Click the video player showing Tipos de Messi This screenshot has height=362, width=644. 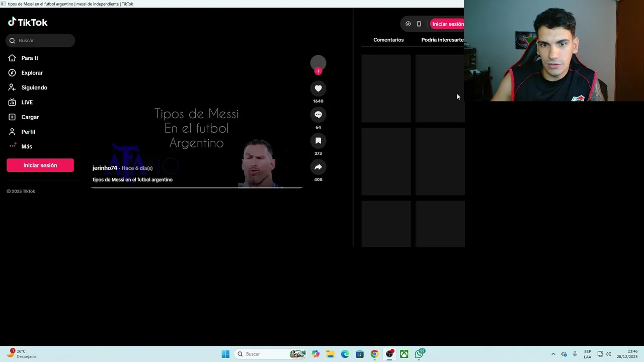197,128
